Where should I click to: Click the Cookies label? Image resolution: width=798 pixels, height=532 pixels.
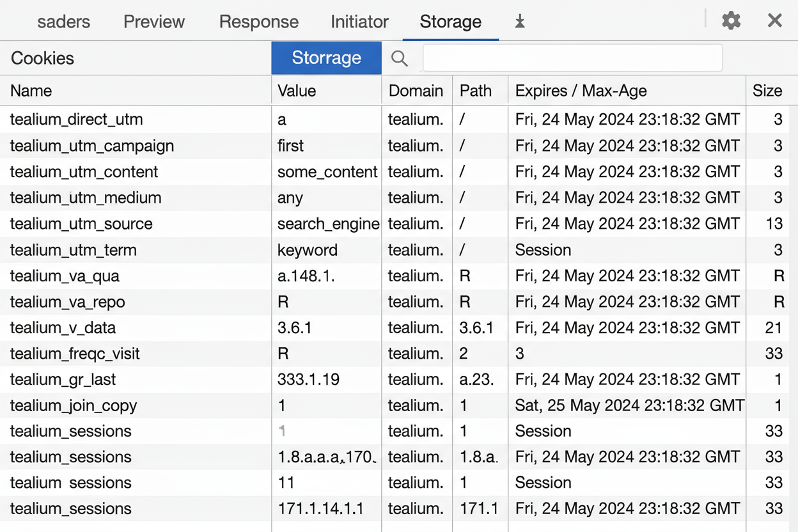(x=43, y=58)
